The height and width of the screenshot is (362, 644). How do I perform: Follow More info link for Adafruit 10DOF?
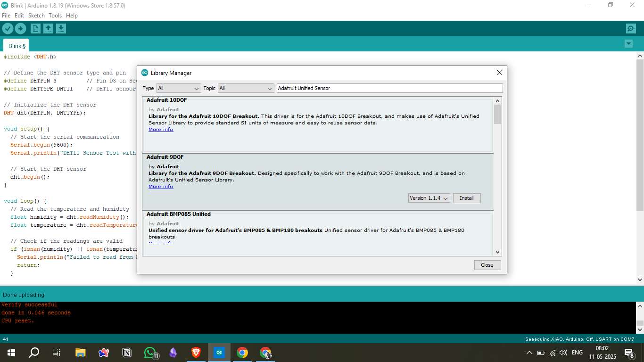[x=161, y=130]
